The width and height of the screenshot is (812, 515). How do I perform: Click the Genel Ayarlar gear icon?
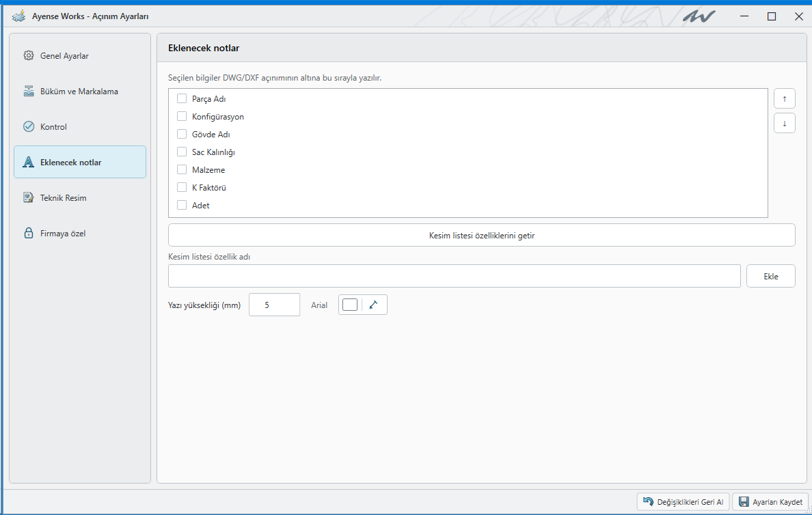point(29,55)
